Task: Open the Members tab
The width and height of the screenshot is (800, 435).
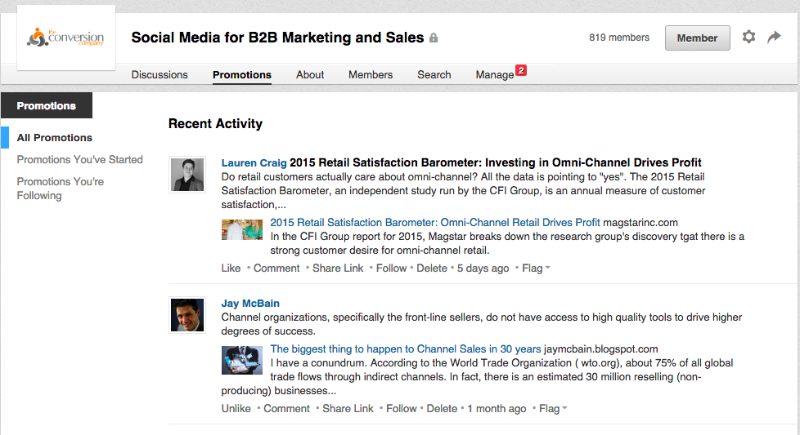Action: pos(370,74)
